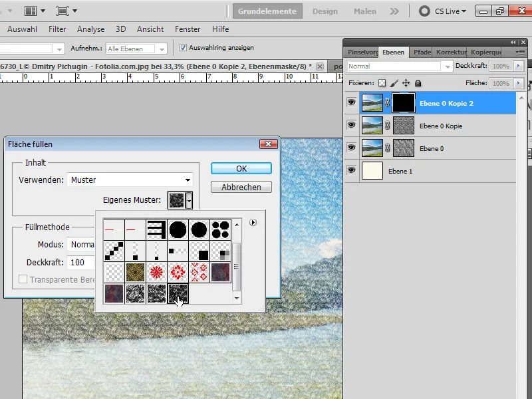Enable lock image pixels brush icon
The width and height of the screenshot is (532, 399).
coord(394,83)
